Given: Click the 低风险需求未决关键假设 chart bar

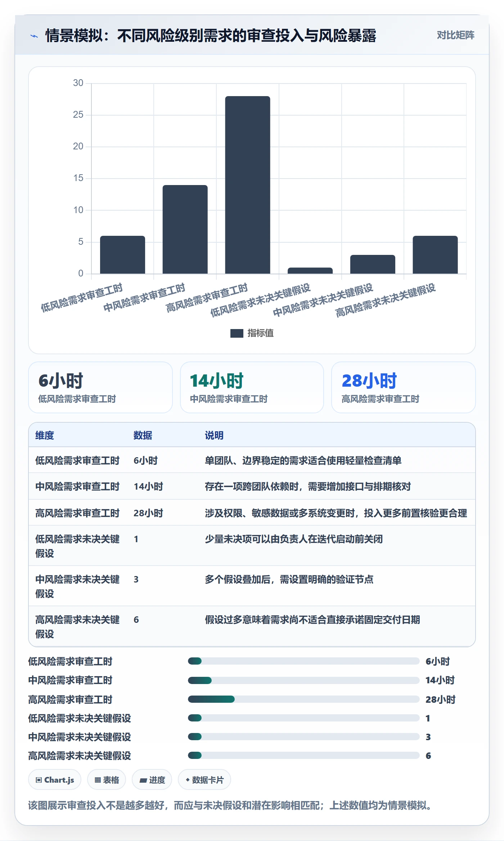Looking at the screenshot, I should tap(310, 270).
